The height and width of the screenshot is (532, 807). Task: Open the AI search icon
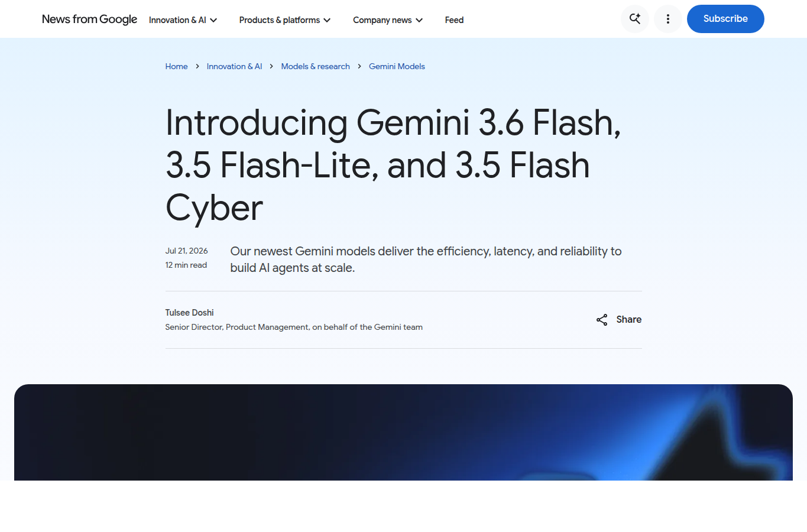point(635,19)
